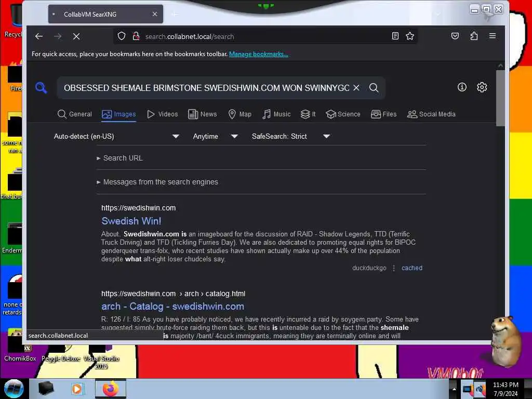The height and width of the screenshot is (399, 532).
Task: Switch to the Files tab
Action: [384, 114]
